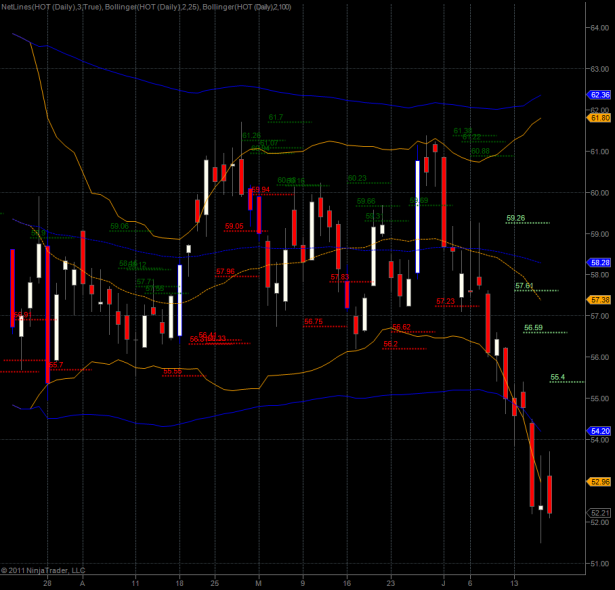This screenshot has width=615, height=590.
Task: Click the 52.21 last price marker
Action: click(600, 513)
